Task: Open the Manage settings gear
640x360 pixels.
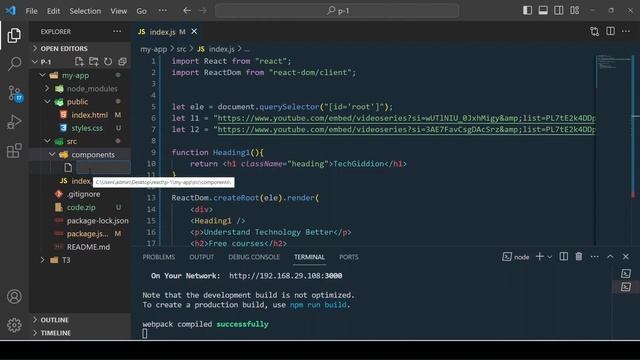Action: [14, 325]
